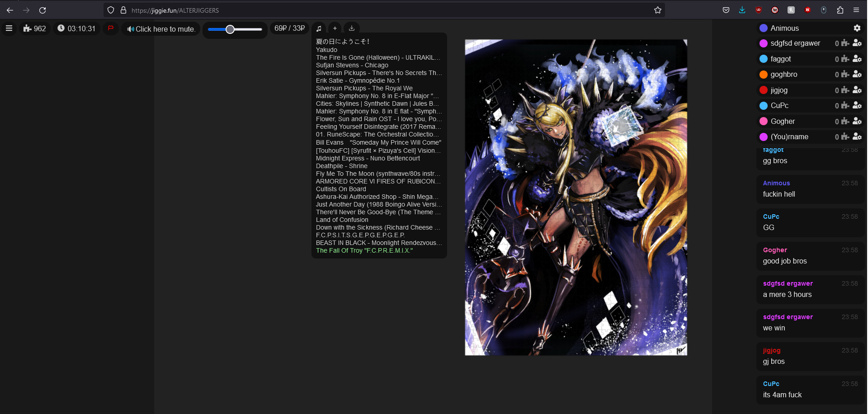Toggle sound with 'Click here to mute.'
868x414 pixels.
click(x=161, y=29)
